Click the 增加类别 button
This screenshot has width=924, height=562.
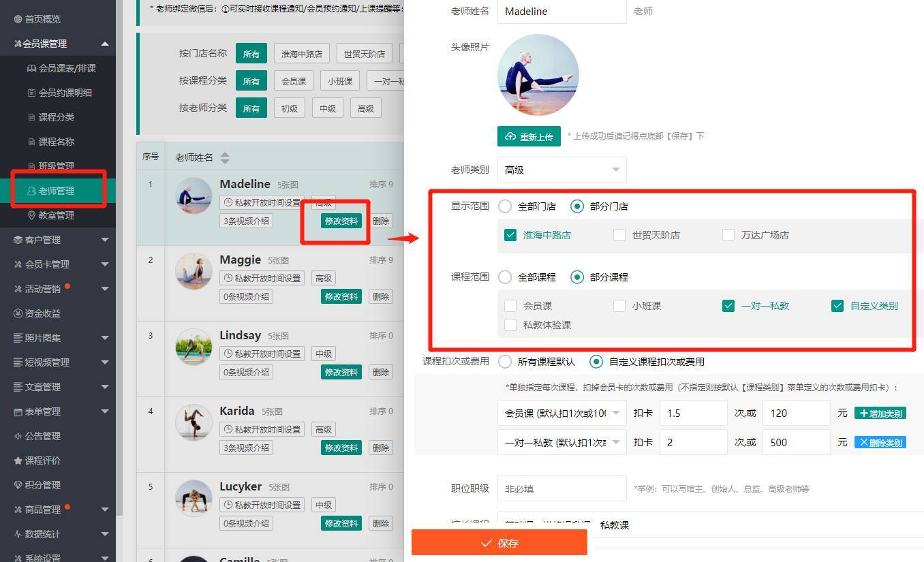point(880,413)
